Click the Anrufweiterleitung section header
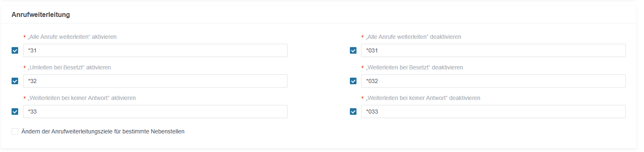The width and height of the screenshot is (644, 152). tap(40, 15)
